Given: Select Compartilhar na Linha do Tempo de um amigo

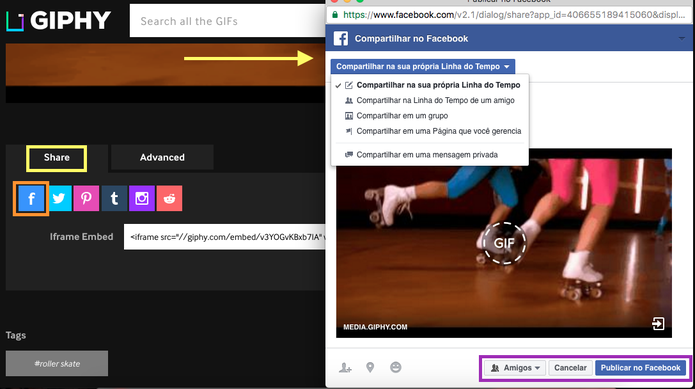Looking at the screenshot, I should pyautogui.click(x=430, y=101).
